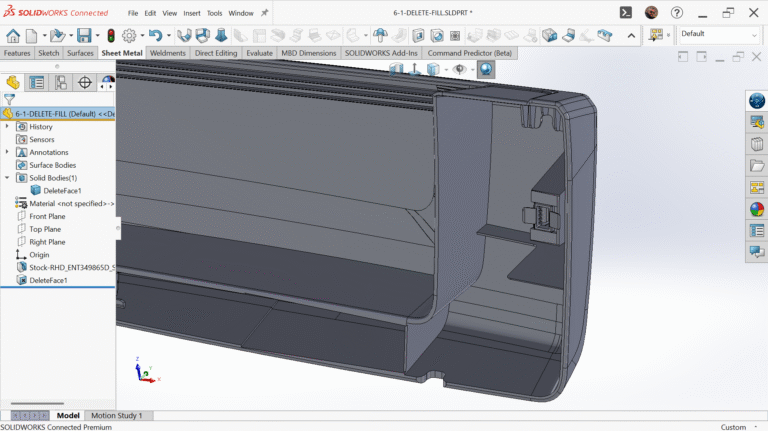
Task: Open the File menu
Action: (x=133, y=13)
